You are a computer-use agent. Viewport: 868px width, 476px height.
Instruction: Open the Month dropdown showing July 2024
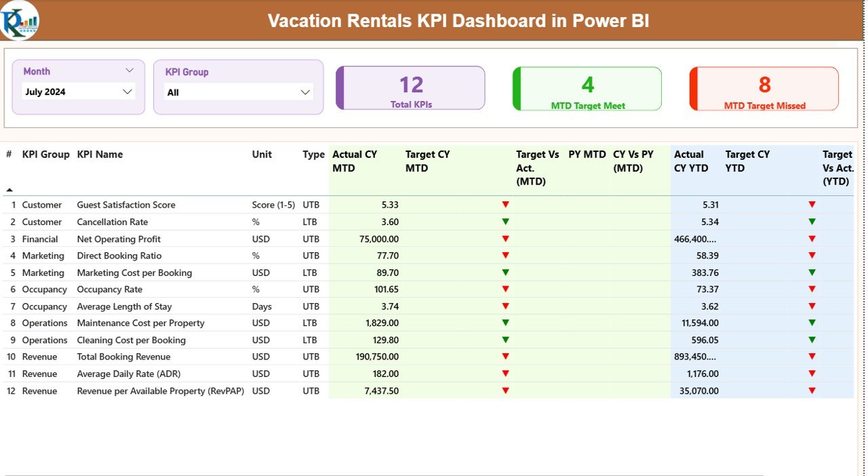[78, 92]
